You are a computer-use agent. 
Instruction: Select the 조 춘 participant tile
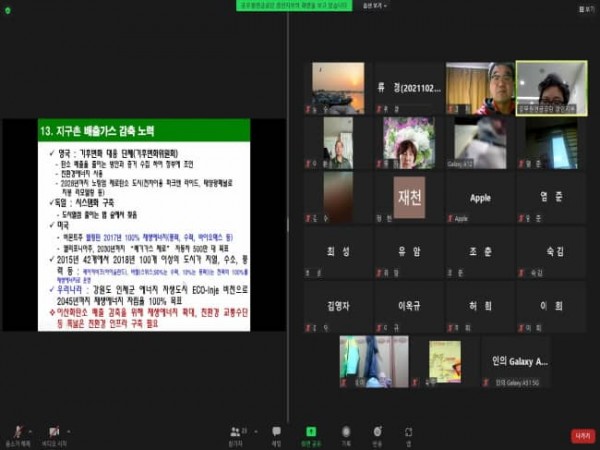coord(480,252)
